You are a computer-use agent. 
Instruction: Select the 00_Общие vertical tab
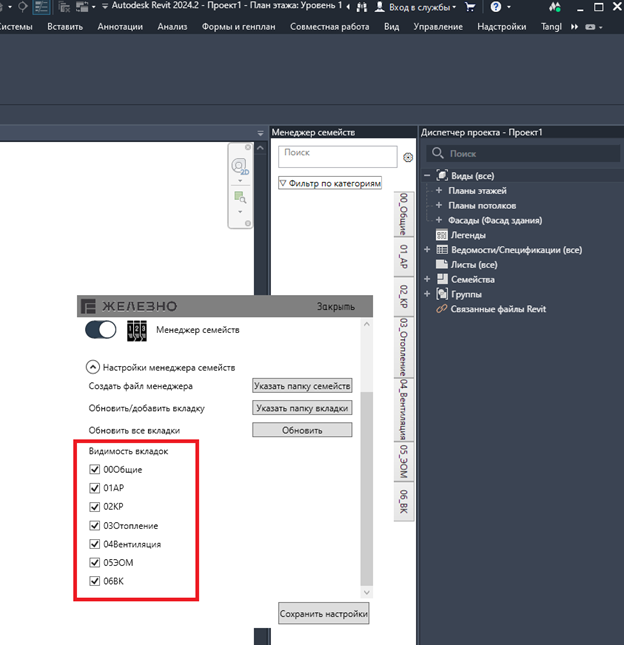tap(404, 214)
